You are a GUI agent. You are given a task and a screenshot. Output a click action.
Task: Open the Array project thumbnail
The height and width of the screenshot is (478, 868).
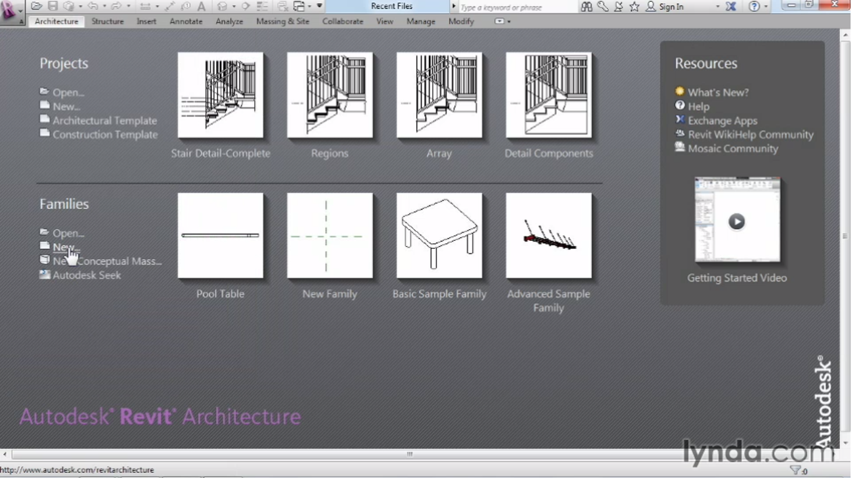click(439, 95)
